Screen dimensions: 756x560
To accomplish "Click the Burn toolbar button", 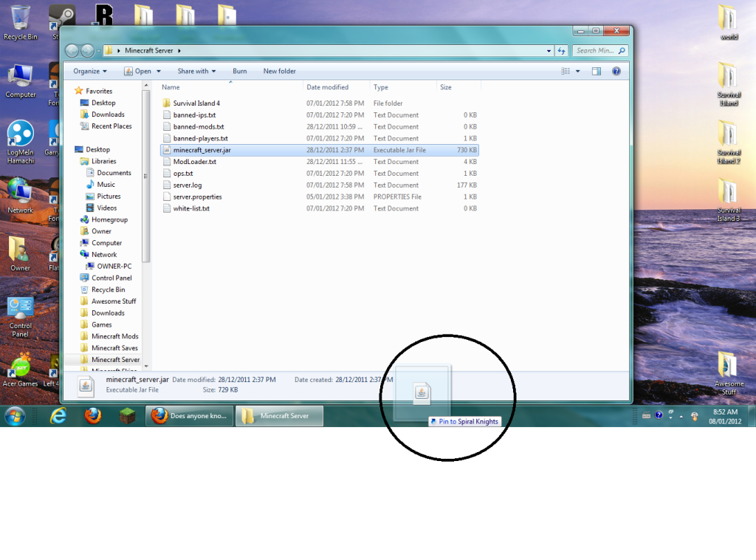I will coord(240,71).
